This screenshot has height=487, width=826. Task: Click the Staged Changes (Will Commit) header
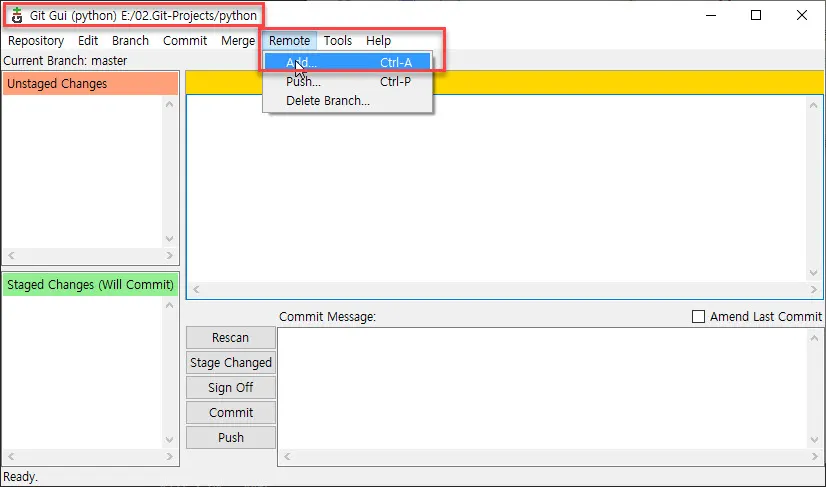click(90, 285)
